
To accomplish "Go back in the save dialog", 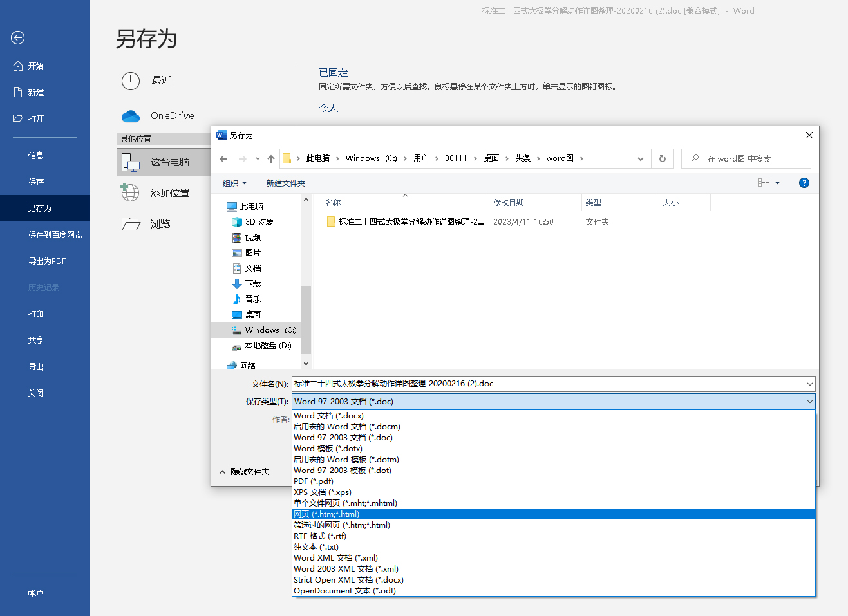I will tap(223, 159).
